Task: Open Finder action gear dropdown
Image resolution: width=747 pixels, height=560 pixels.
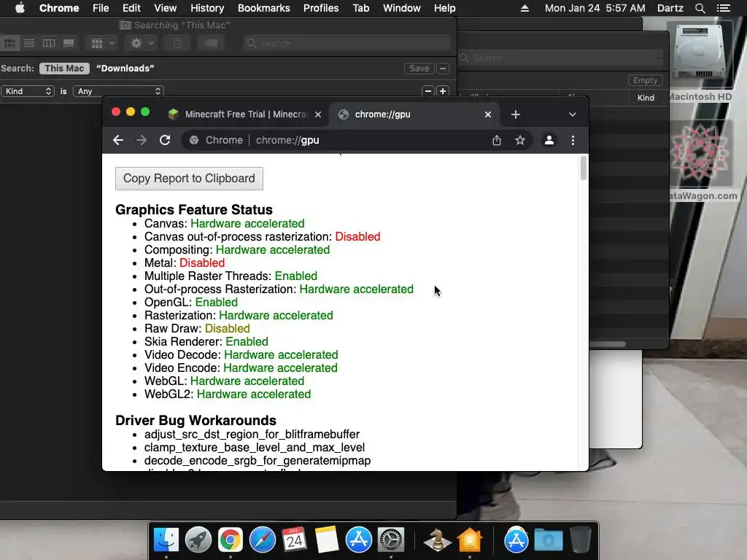Action: pos(142,43)
